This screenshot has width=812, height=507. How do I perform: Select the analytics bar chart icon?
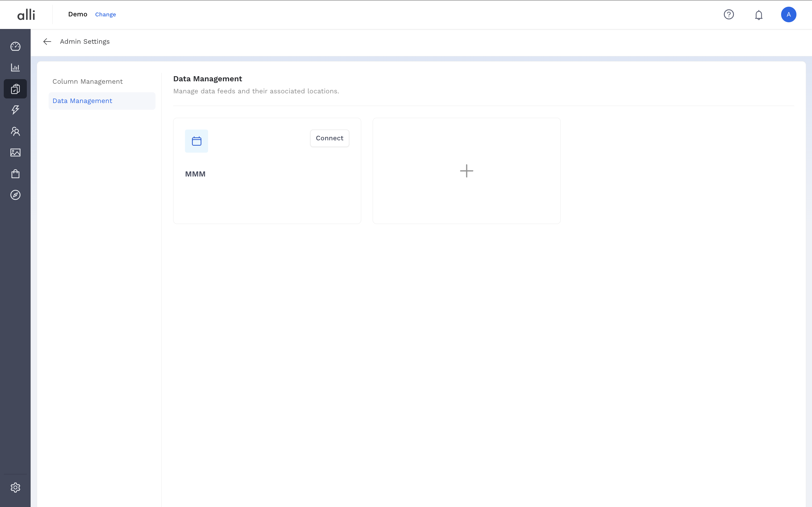click(x=15, y=67)
